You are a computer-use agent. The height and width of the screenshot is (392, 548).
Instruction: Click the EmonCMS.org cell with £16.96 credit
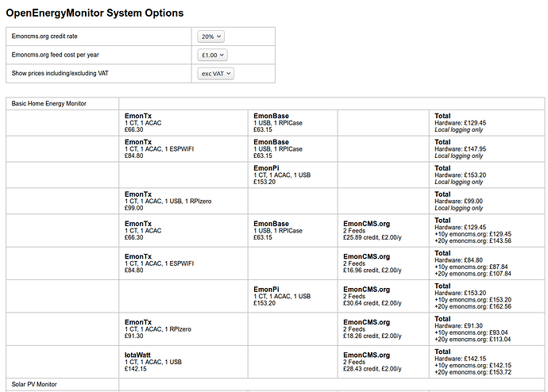(384, 263)
